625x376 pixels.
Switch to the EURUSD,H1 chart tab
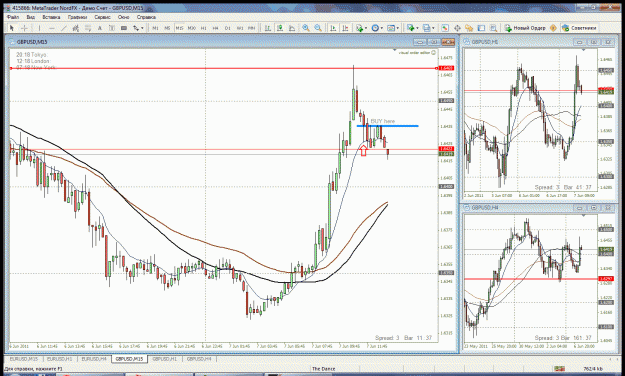tap(60, 359)
